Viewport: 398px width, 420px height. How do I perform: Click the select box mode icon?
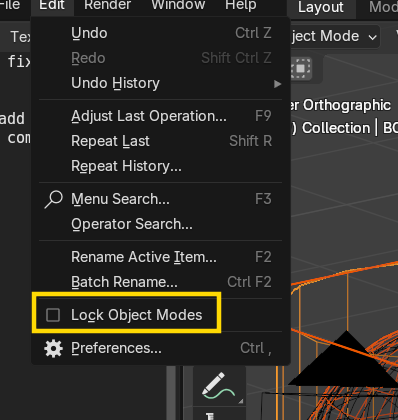pos(301,69)
